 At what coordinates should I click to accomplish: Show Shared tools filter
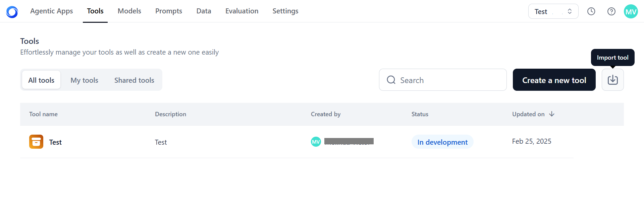click(134, 80)
